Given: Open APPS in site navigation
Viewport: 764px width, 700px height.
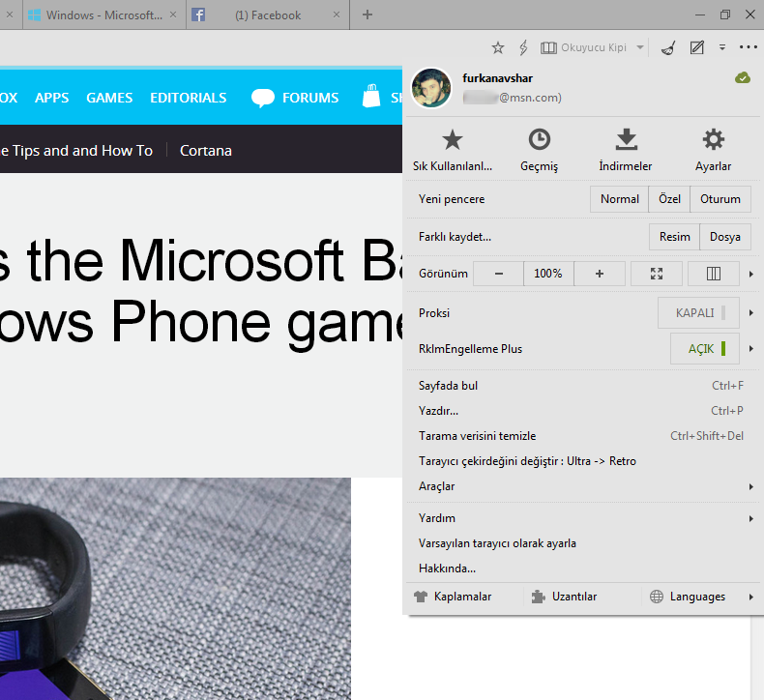Looking at the screenshot, I should [x=51, y=98].
